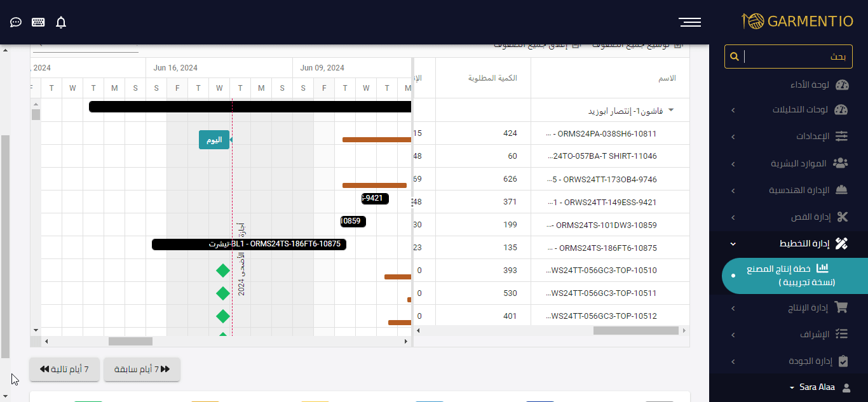Click the الاسم column header
Image resolution: width=868 pixels, height=402 pixels.
click(667, 78)
